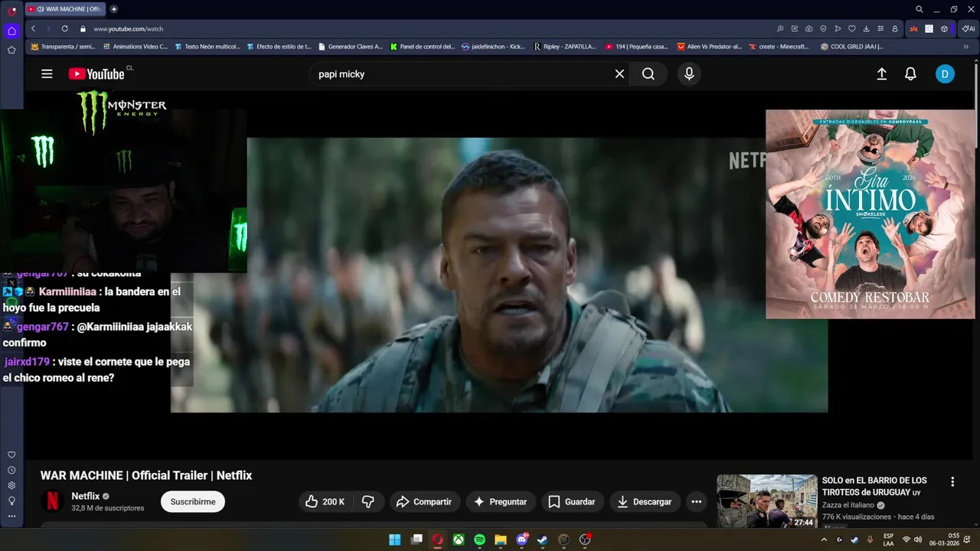Open more actions ellipsis beside Descargar
Viewport: 980px width, 551px height.
click(x=696, y=502)
